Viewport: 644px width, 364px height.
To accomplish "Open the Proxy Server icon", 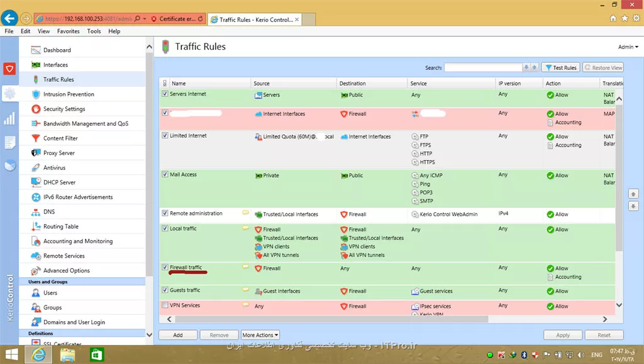I will click(36, 153).
